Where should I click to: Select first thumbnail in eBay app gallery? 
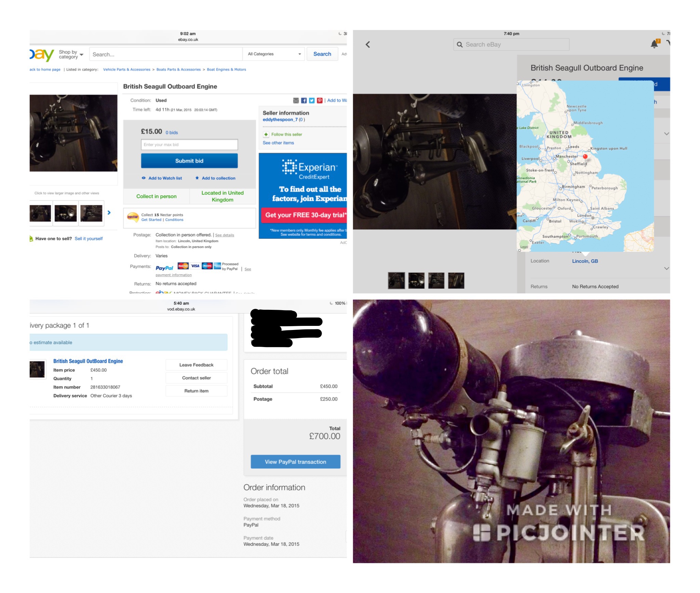[x=396, y=280]
